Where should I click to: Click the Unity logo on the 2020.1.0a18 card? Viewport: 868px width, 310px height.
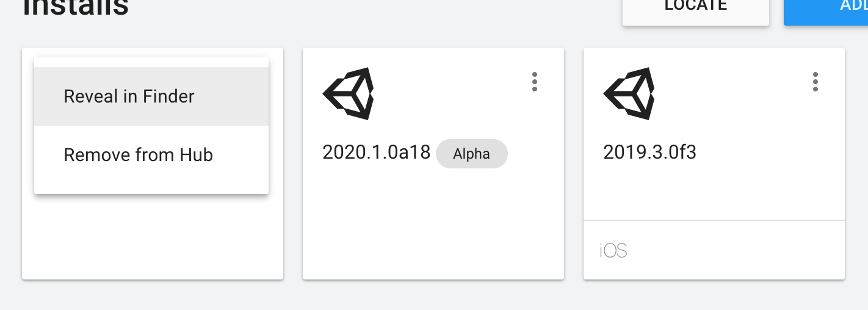click(348, 93)
